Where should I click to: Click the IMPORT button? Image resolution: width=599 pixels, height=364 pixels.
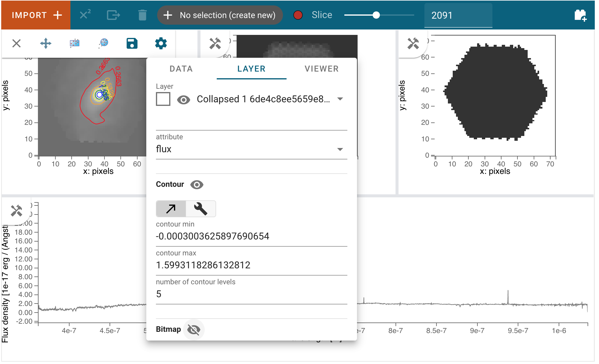coord(36,15)
